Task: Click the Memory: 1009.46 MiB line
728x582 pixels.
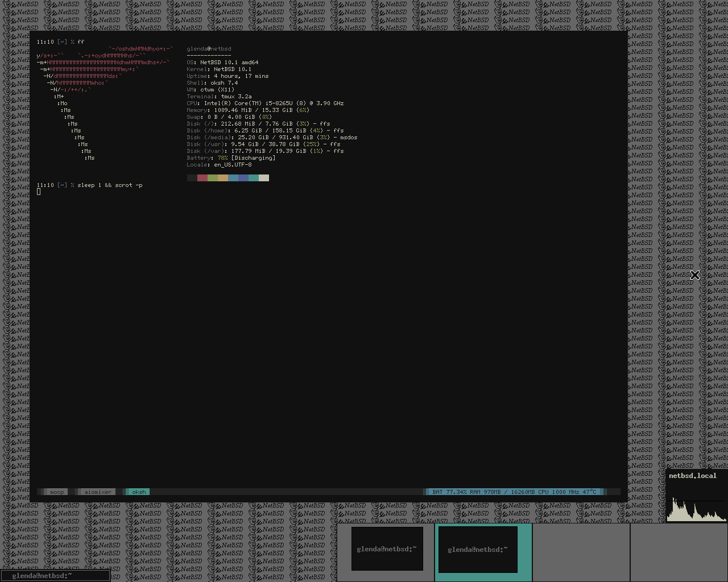Action: (248, 110)
